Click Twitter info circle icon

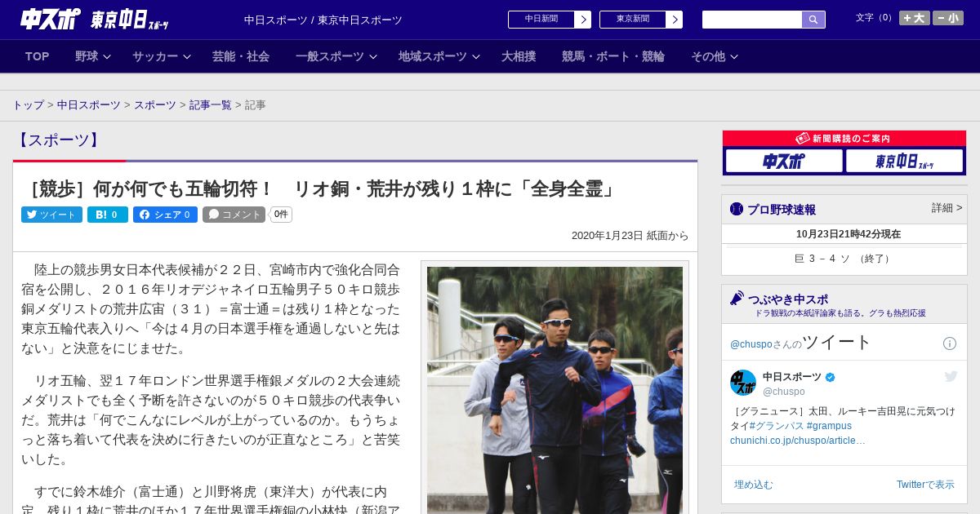[x=950, y=343]
